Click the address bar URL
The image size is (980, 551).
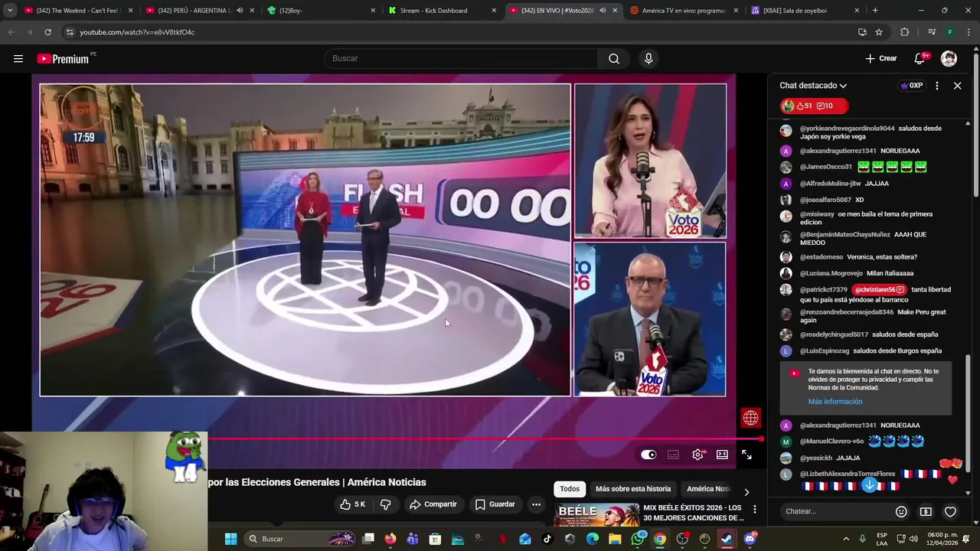(x=137, y=32)
